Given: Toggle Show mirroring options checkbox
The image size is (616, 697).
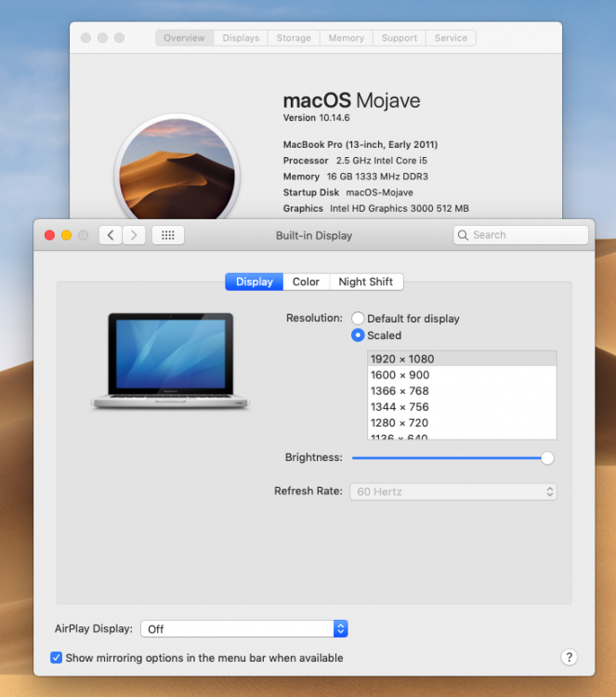Looking at the screenshot, I should pos(56,657).
